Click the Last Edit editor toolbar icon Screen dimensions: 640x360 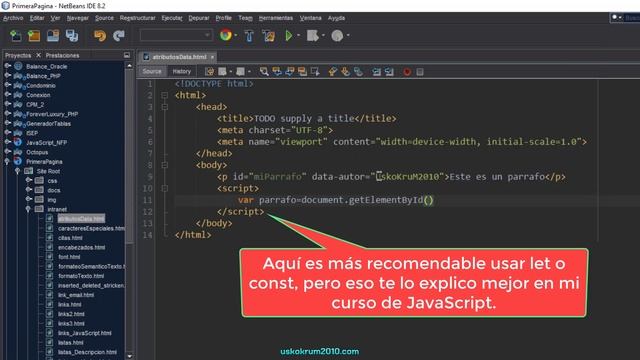click(209, 72)
